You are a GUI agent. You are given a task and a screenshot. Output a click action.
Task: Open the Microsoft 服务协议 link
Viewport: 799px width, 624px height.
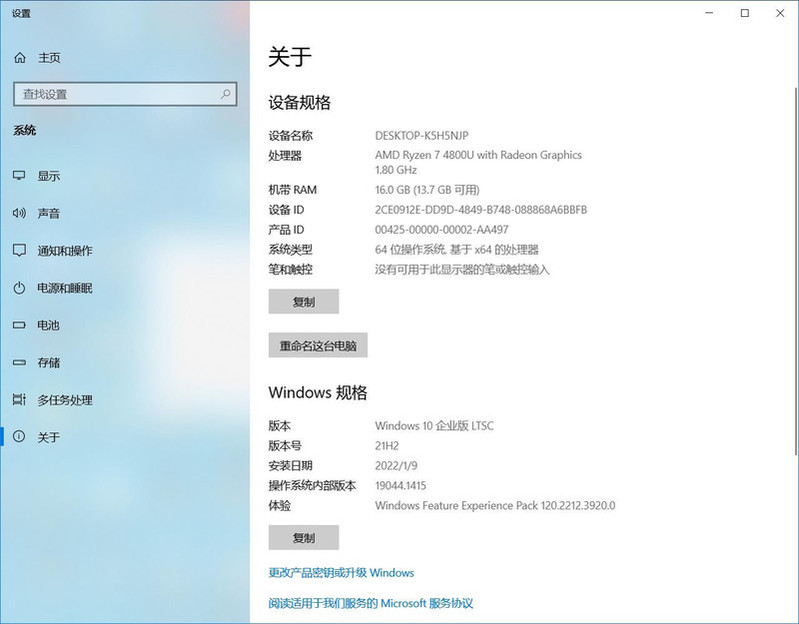point(370,603)
